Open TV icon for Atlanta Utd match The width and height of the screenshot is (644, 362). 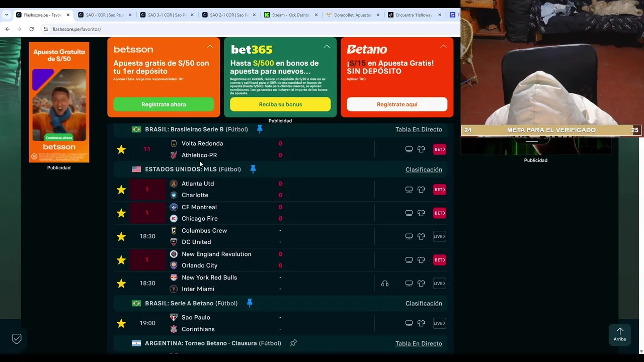click(x=409, y=190)
